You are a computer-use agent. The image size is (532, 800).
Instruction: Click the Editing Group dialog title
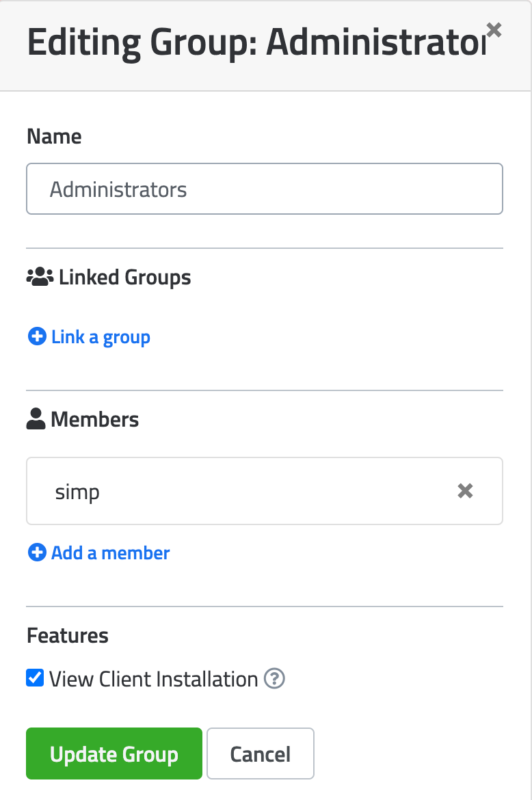click(x=256, y=42)
